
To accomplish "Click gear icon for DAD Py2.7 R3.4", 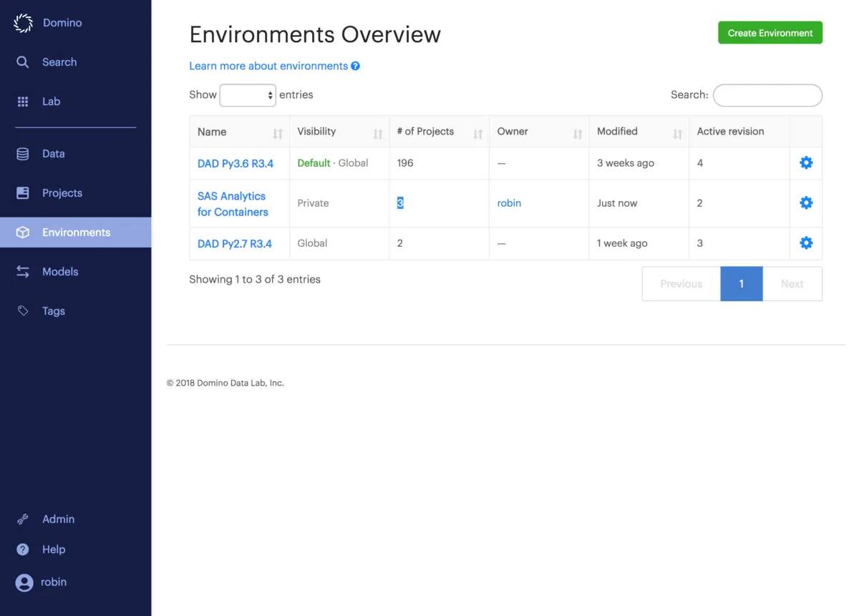I will click(806, 243).
